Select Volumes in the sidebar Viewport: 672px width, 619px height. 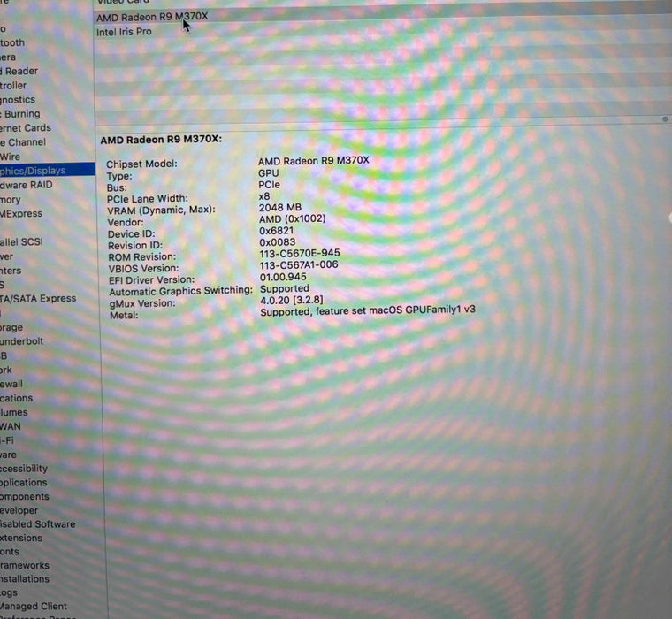click(14, 412)
